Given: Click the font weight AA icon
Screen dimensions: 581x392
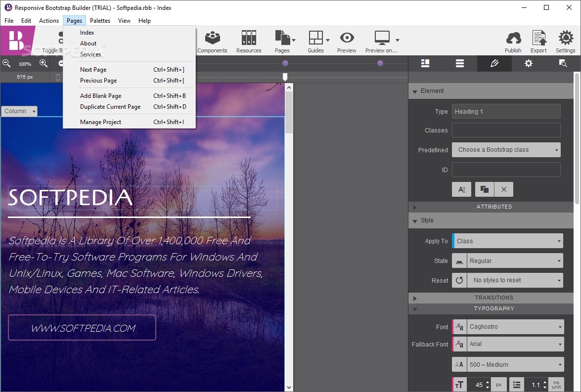Looking at the screenshot, I should (x=459, y=365).
